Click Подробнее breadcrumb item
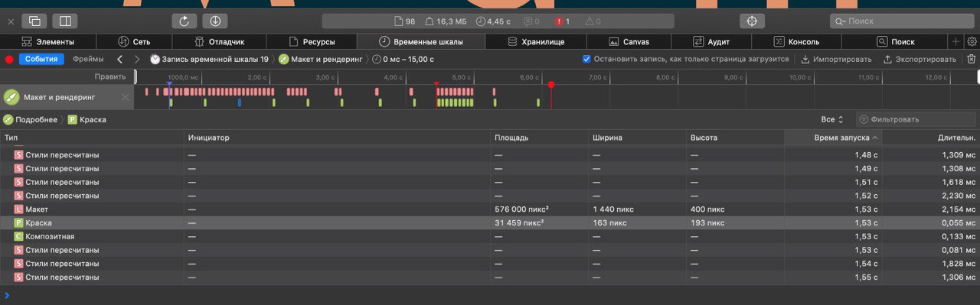This screenshot has height=305, width=980. pyautogui.click(x=30, y=119)
